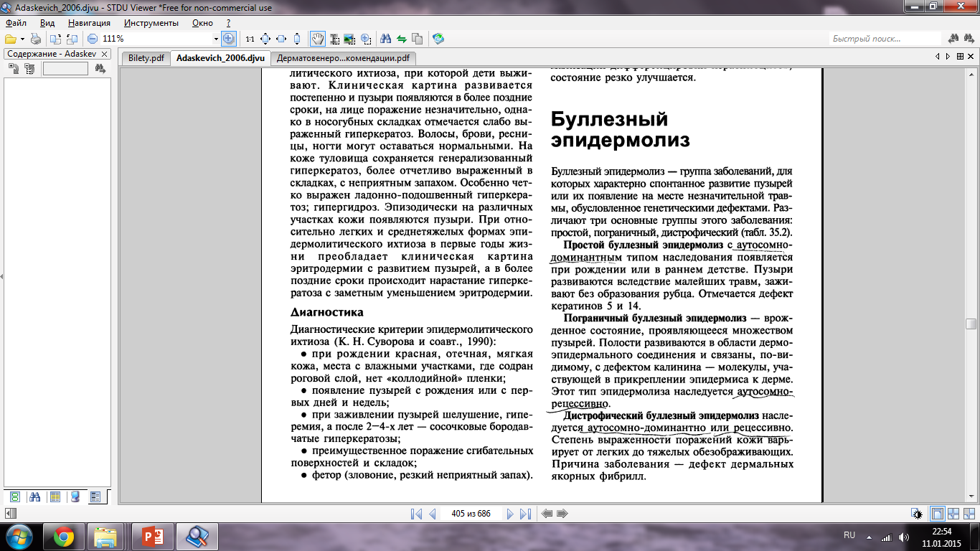Image resolution: width=980 pixels, height=551 pixels.
Task: Click the first tree icon in Содержание panel
Action: [x=14, y=69]
